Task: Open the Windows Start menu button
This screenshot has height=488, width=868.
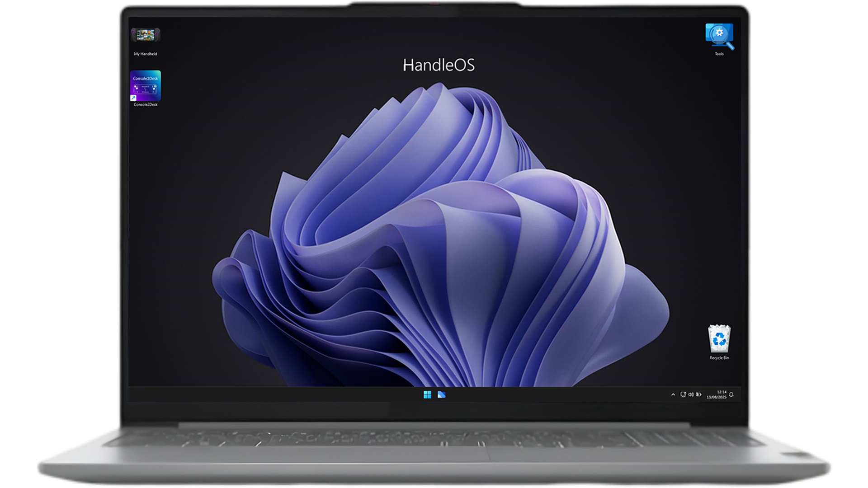Action: coord(427,395)
